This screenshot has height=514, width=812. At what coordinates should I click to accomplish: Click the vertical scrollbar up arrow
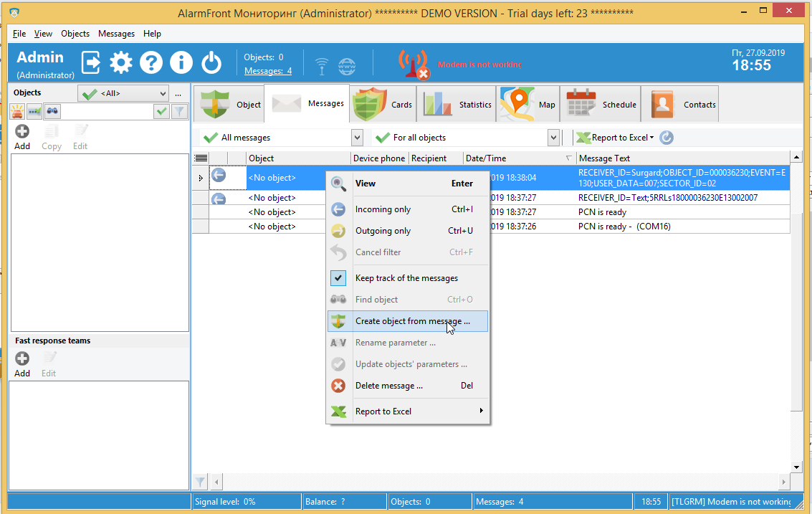pos(796,157)
